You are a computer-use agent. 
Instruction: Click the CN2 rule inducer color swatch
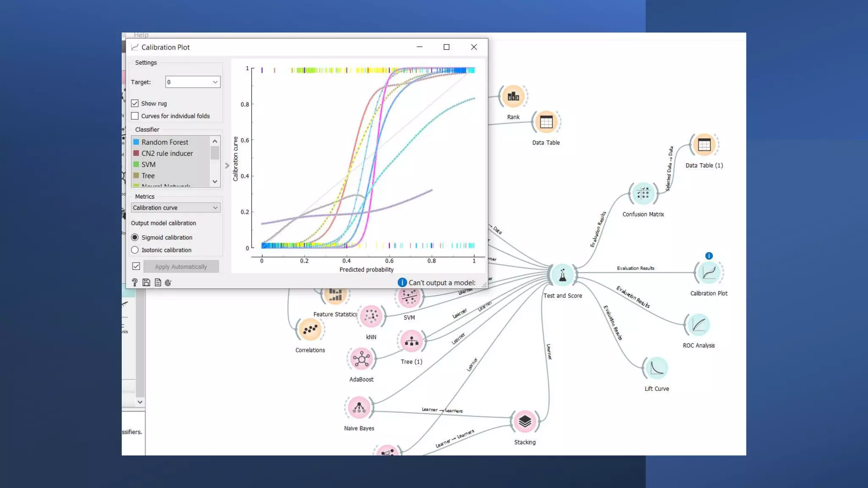(136, 153)
